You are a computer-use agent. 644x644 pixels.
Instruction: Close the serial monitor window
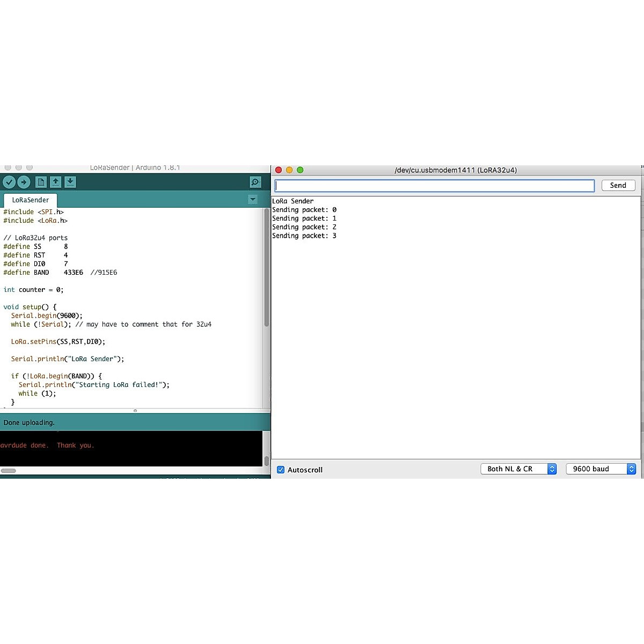point(279,170)
